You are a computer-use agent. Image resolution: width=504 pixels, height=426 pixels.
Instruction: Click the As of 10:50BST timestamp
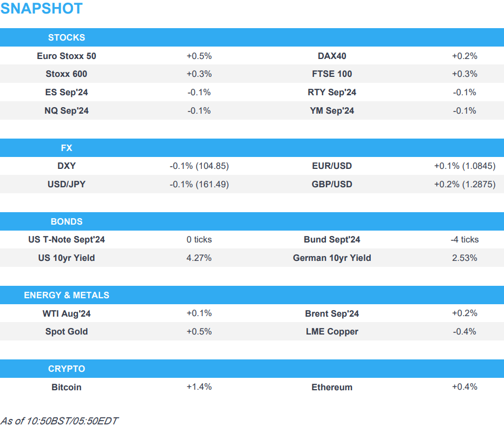(x=59, y=421)
